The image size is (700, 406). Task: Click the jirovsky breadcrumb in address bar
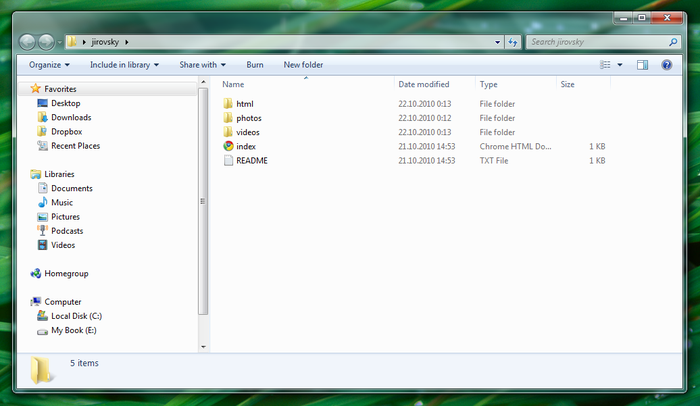click(105, 42)
